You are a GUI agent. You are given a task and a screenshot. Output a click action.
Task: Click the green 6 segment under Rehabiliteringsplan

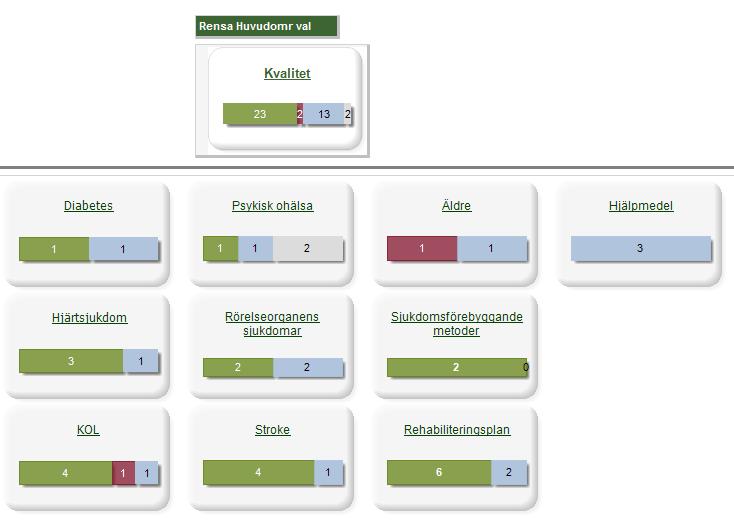[x=439, y=472]
